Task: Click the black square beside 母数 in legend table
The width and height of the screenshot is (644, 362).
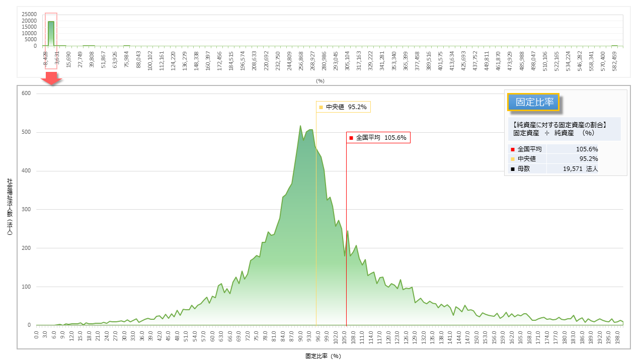Action: point(513,169)
